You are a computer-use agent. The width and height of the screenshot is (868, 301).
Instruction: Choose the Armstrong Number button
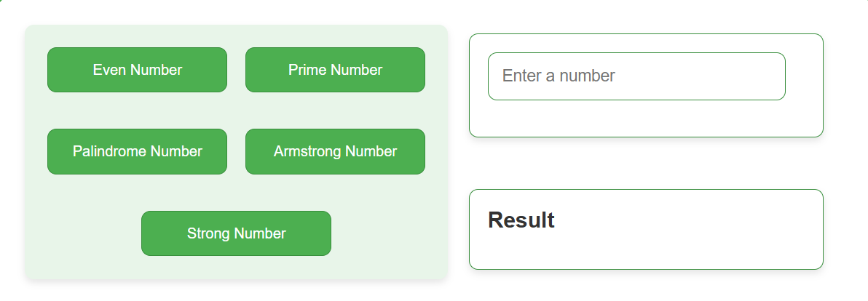(336, 151)
